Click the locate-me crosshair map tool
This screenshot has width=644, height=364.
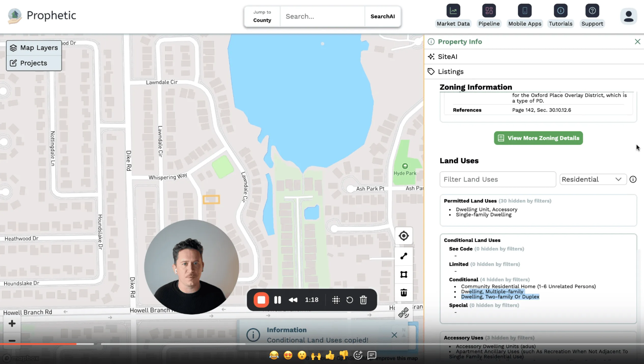point(404,236)
